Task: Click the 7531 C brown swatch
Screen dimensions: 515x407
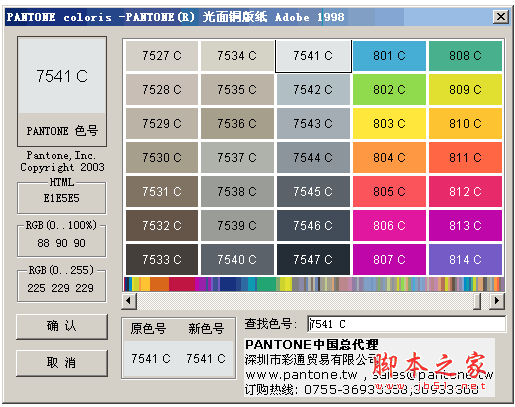Action: tap(162, 192)
